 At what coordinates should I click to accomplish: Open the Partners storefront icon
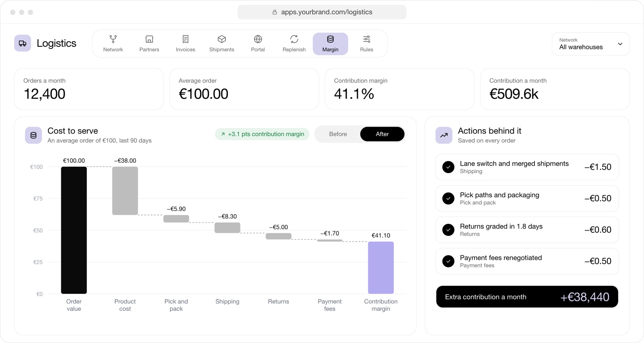[149, 39]
